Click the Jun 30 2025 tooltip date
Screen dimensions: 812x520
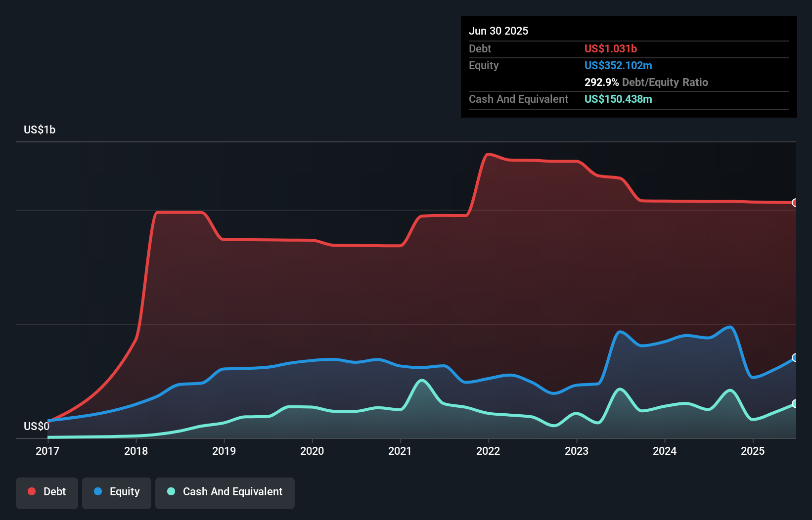click(x=498, y=31)
